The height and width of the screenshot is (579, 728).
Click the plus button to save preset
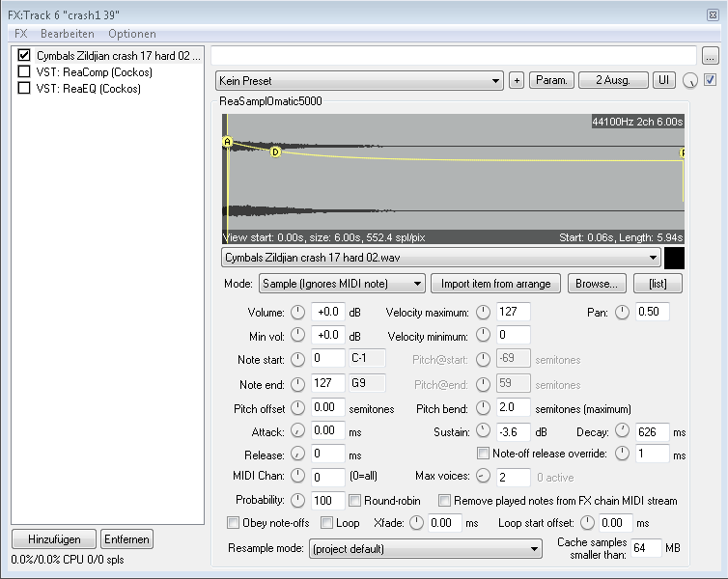(517, 80)
